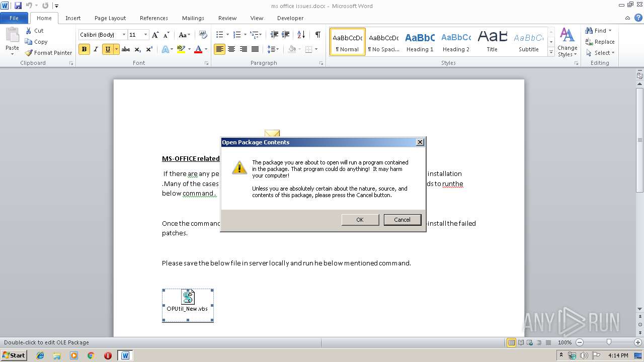Image resolution: width=644 pixels, height=362 pixels.
Task: Click OK in Open Package Contents dialog
Action: pyautogui.click(x=360, y=220)
